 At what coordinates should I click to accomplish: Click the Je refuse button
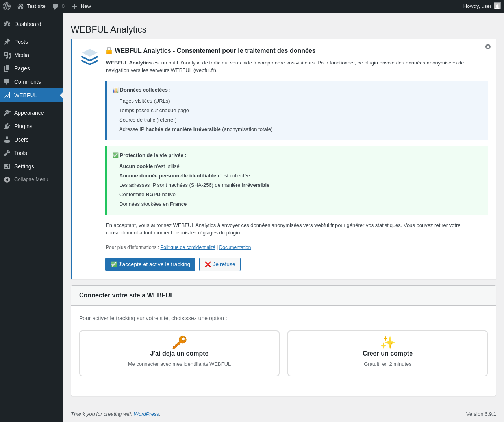220,264
